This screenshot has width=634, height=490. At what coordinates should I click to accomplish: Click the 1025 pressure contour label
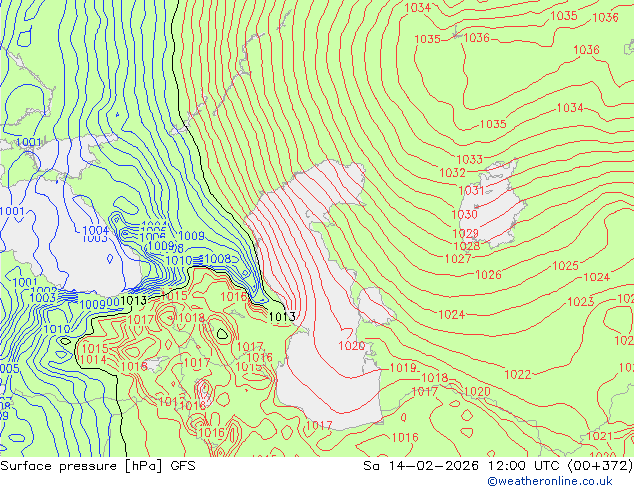point(565,266)
